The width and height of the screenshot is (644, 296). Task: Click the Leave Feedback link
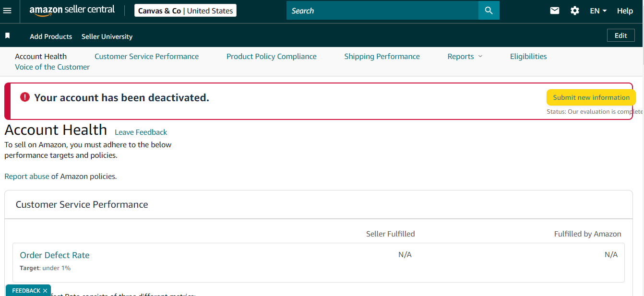point(141,132)
